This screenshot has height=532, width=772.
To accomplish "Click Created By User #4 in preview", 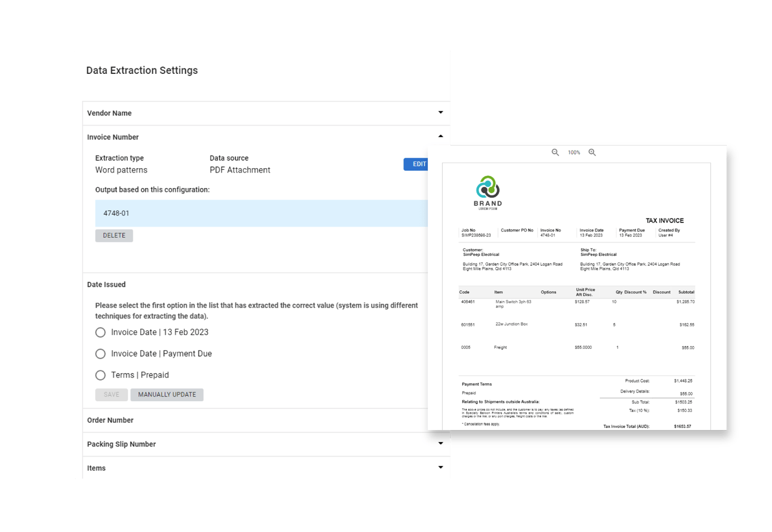I will 669,233.
